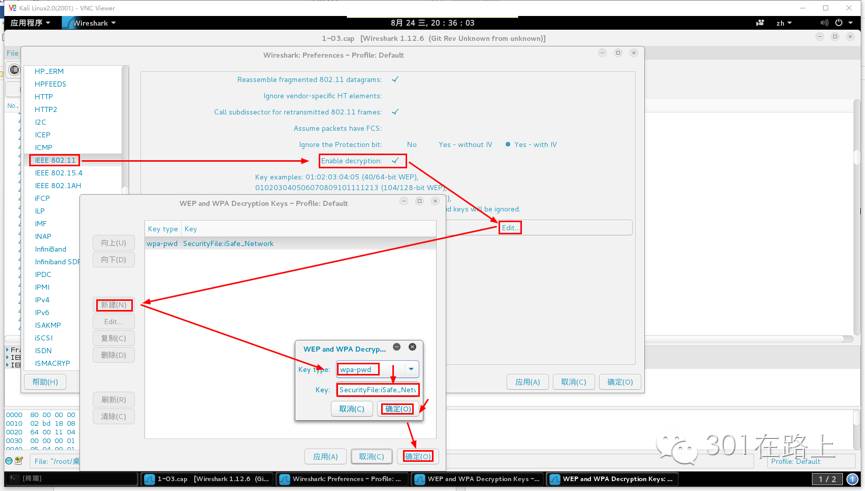865x491 pixels.
Task: Select ISMACRYP in the protocol list
Action: point(52,363)
